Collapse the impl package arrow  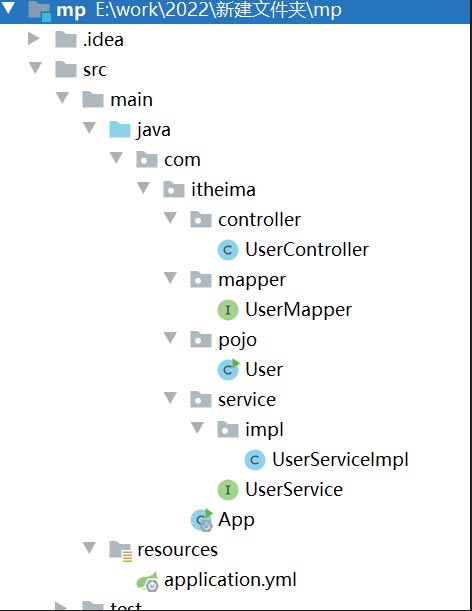(x=197, y=427)
